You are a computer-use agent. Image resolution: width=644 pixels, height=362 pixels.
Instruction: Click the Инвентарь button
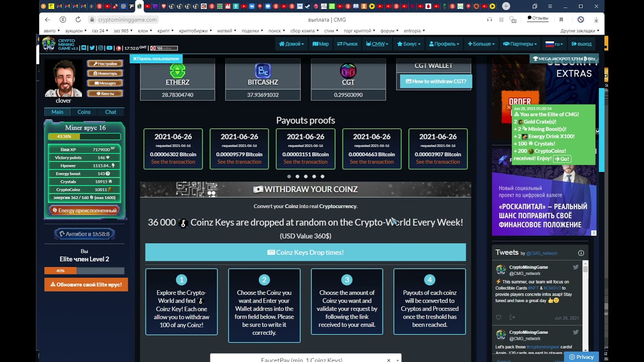coord(105,73)
